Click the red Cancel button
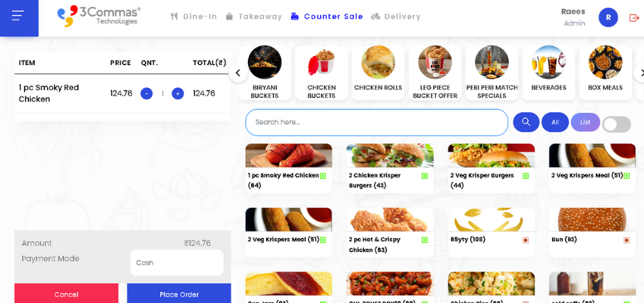 click(x=66, y=293)
